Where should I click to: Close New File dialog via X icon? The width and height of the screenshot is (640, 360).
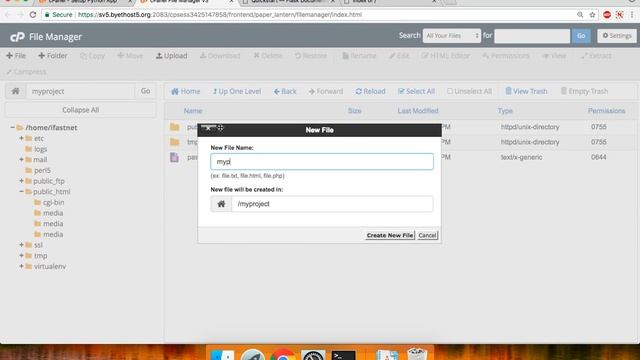click(208, 128)
